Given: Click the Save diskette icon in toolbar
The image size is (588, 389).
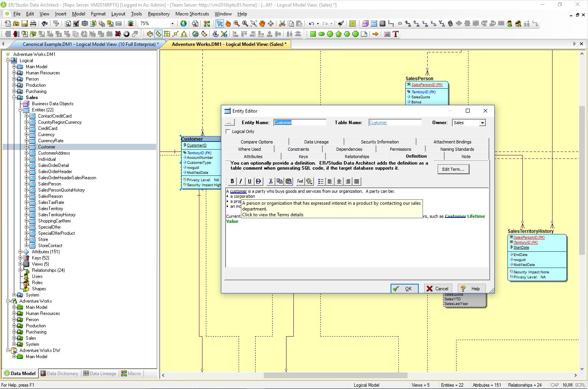Looking at the screenshot, I should coord(25,24).
